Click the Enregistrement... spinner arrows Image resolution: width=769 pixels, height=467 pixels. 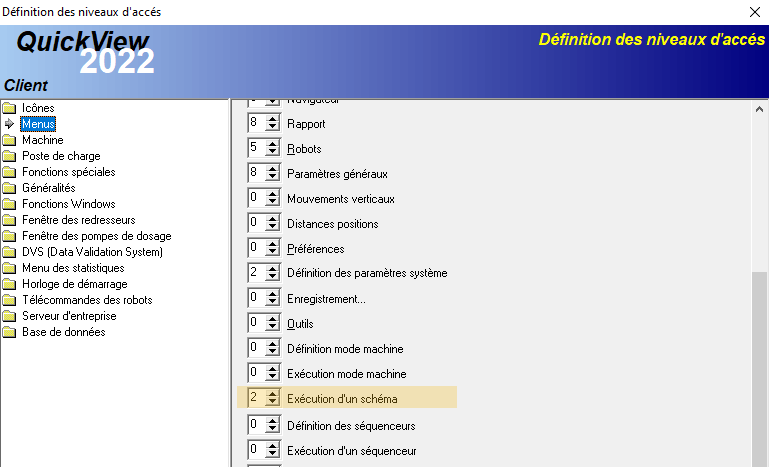point(273,298)
